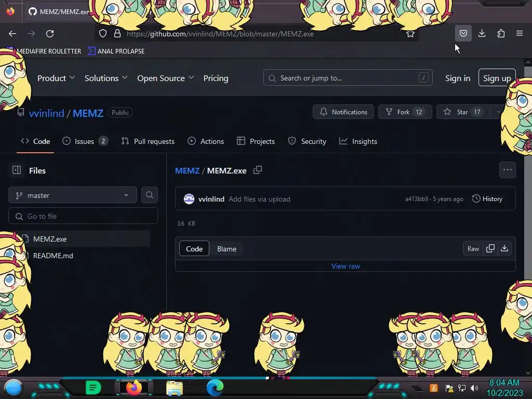
Task: Star the repository
Action: tap(463, 112)
